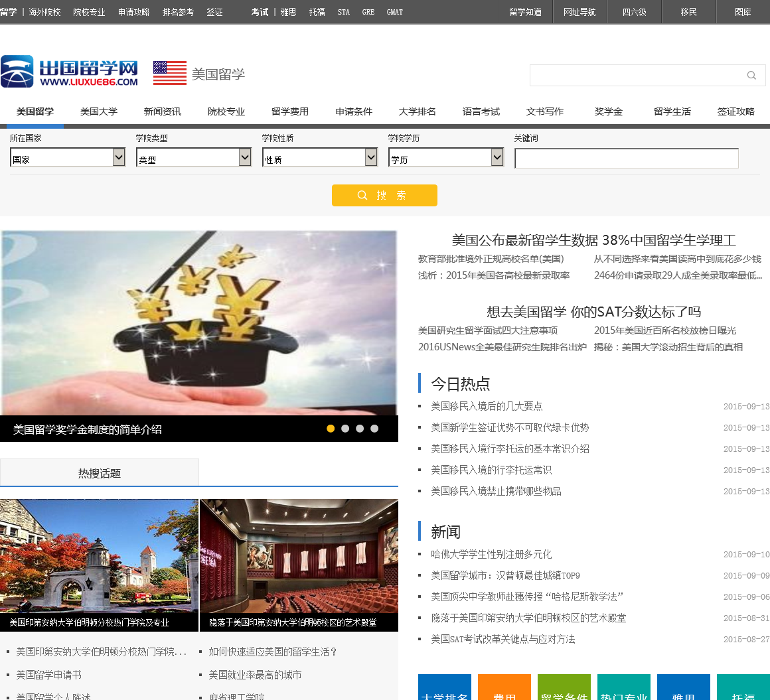Switch to the second carousel slide dot
The height and width of the screenshot is (700, 770).
345,429
